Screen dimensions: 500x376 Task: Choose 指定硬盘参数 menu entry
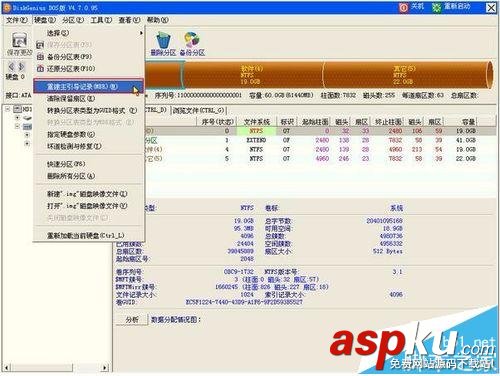[x=89, y=134]
